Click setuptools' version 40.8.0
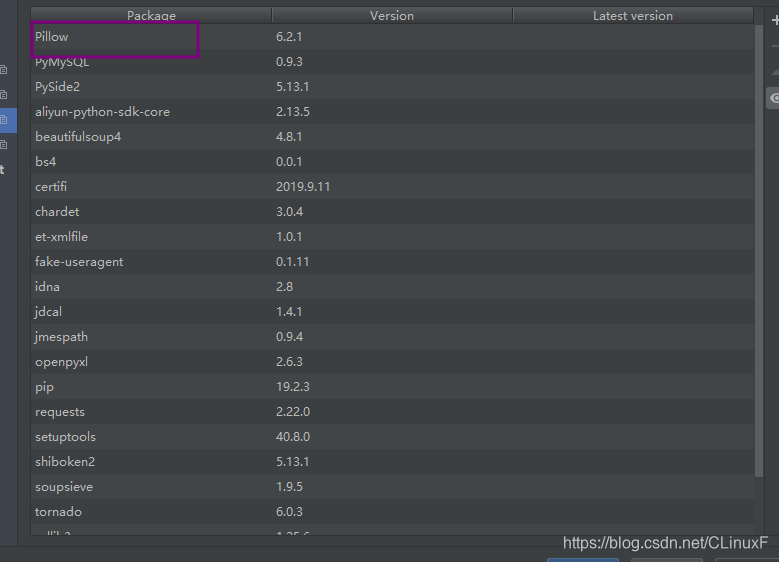 [293, 437]
